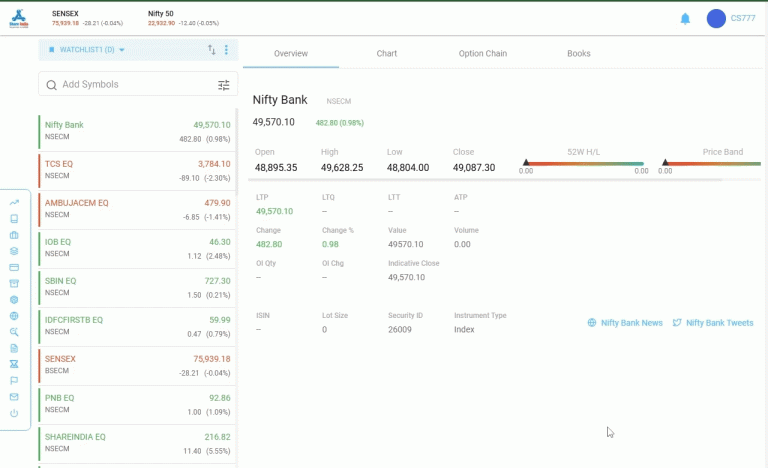The height and width of the screenshot is (468, 768).
Task: Click the Indicative Close value
Action: (x=407, y=277)
